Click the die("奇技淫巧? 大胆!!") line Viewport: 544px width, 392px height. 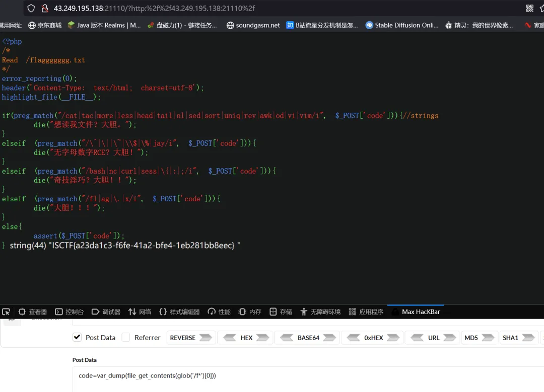pyautogui.click(x=85, y=180)
